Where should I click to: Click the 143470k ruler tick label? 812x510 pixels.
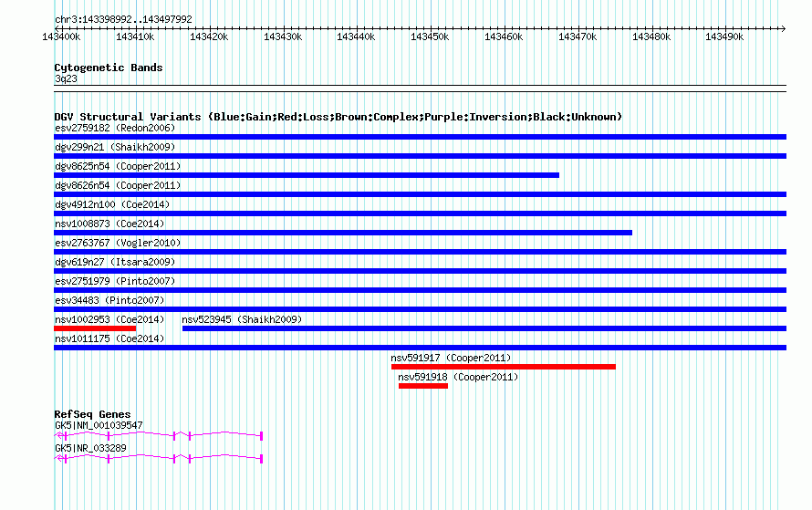[578, 36]
